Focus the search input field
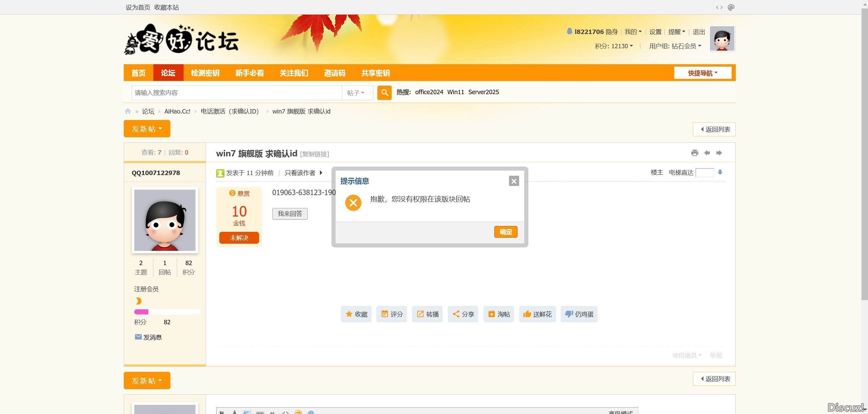This screenshot has width=868, height=414. (237, 93)
